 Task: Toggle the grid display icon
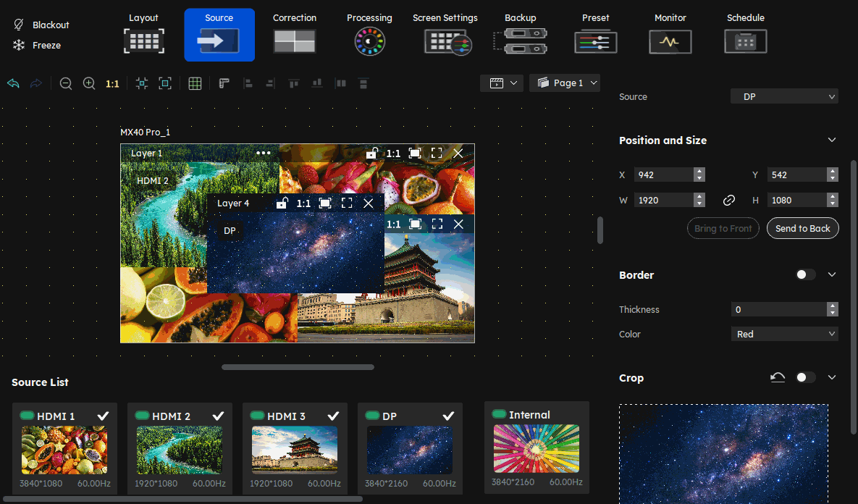(x=195, y=84)
